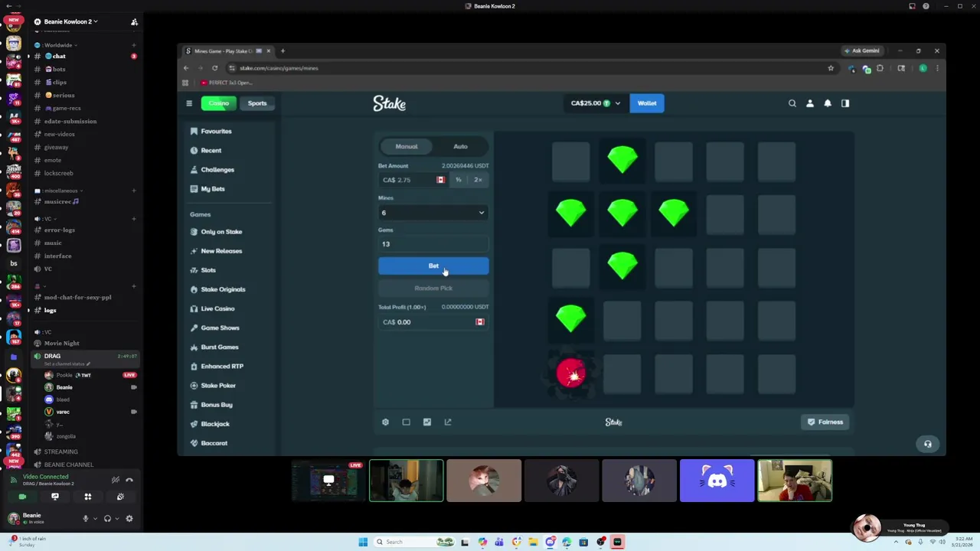Screen dimensions: 980x551
Task: Switch to Auto betting mode
Action: 460,146
